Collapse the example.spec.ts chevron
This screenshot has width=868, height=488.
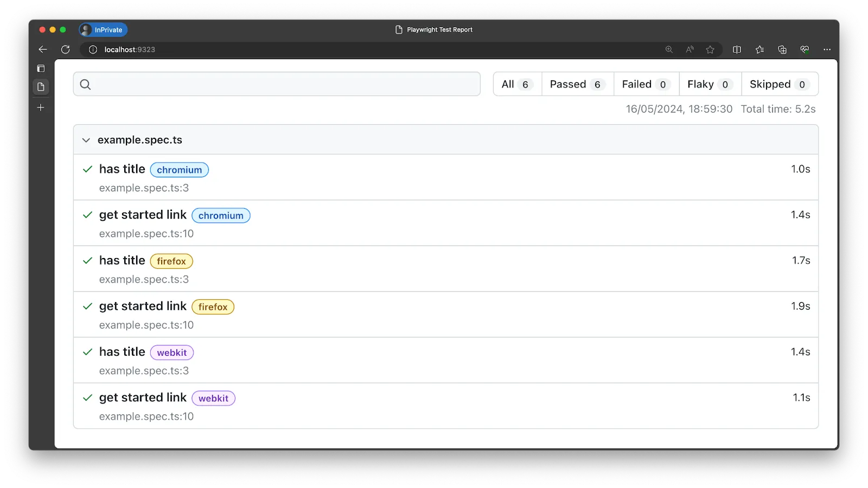point(86,140)
